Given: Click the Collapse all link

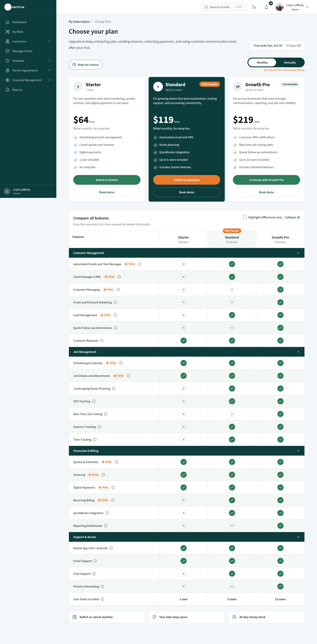Looking at the screenshot, I should pos(292,217).
